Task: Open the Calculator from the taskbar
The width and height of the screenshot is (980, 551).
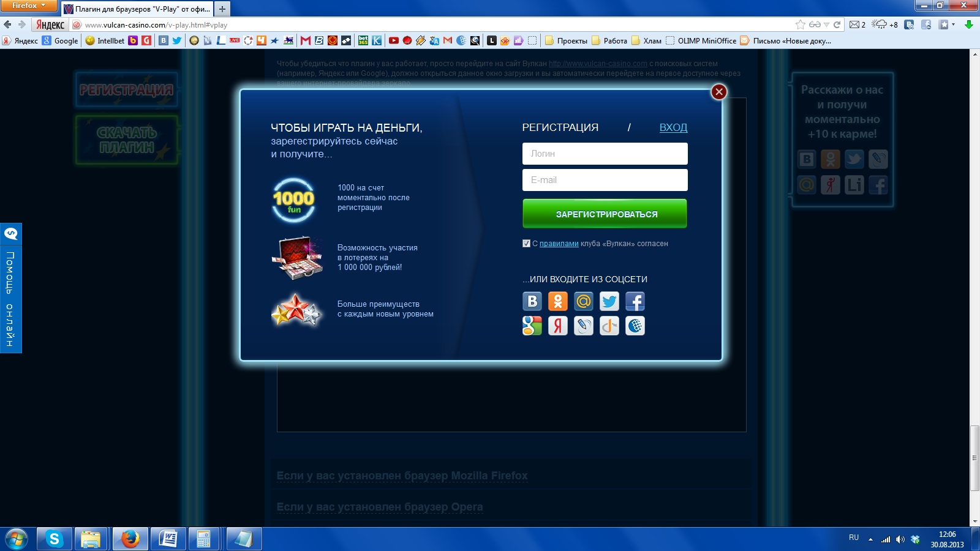Action: pos(204,539)
